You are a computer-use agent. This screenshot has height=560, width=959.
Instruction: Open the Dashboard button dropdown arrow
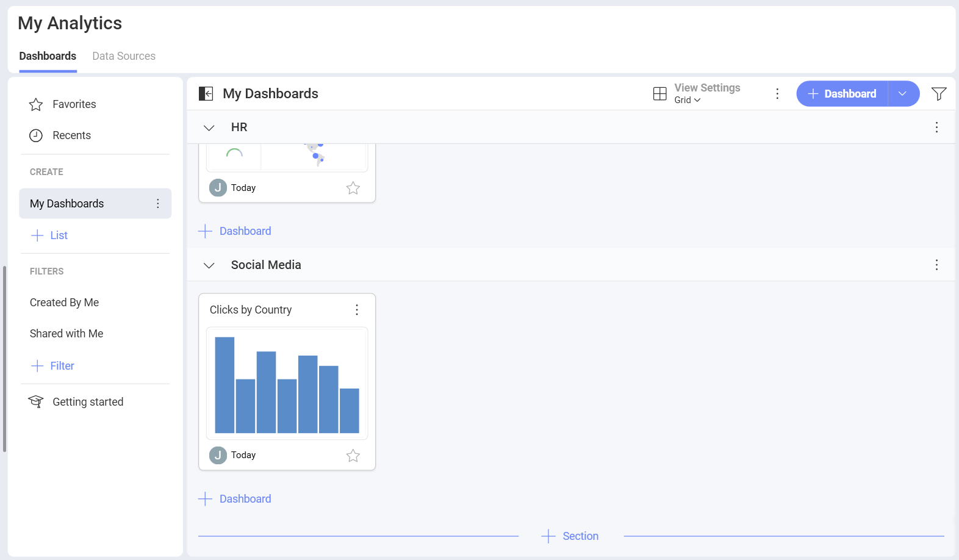(x=903, y=93)
